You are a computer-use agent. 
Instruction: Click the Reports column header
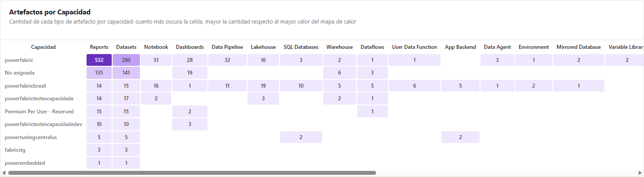coord(99,47)
